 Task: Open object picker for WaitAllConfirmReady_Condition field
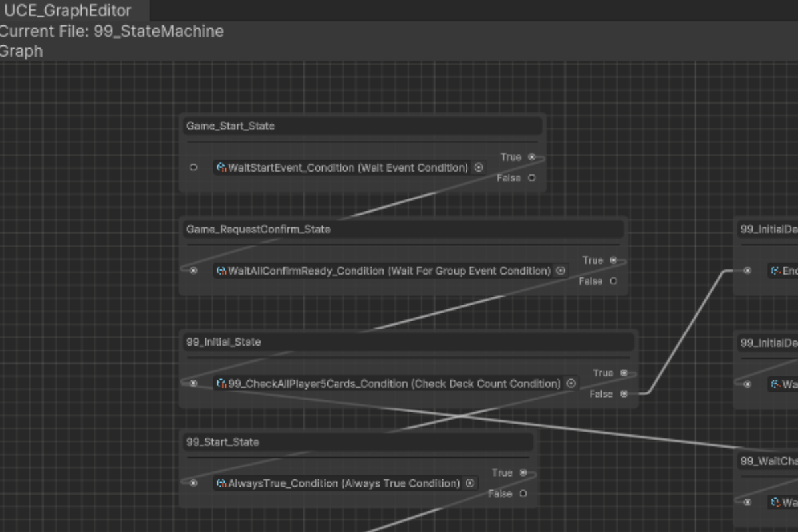561,271
